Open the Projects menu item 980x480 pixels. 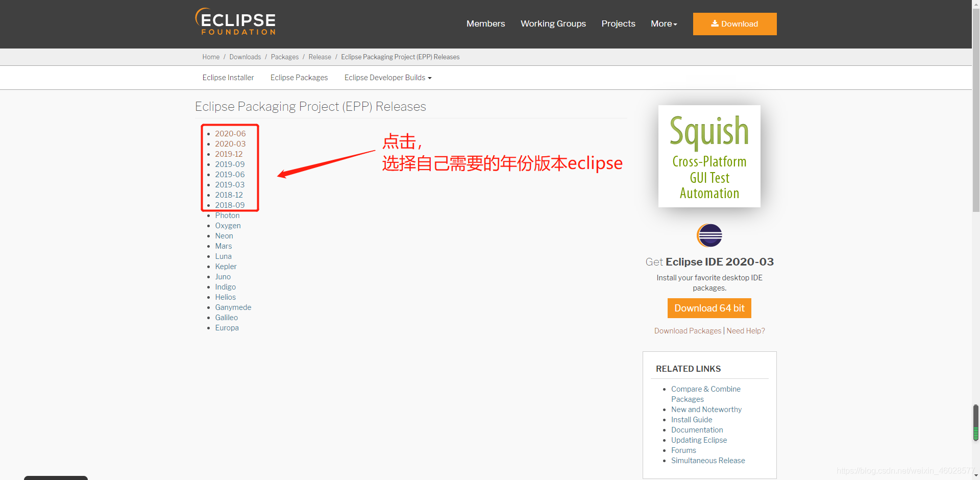click(x=618, y=23)
